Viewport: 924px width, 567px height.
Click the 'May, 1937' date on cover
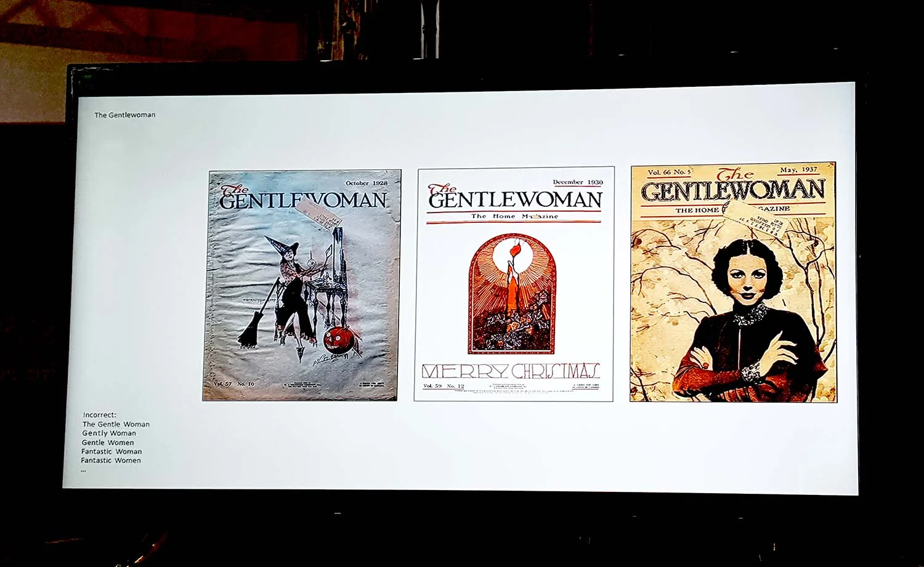pos(798,169)
